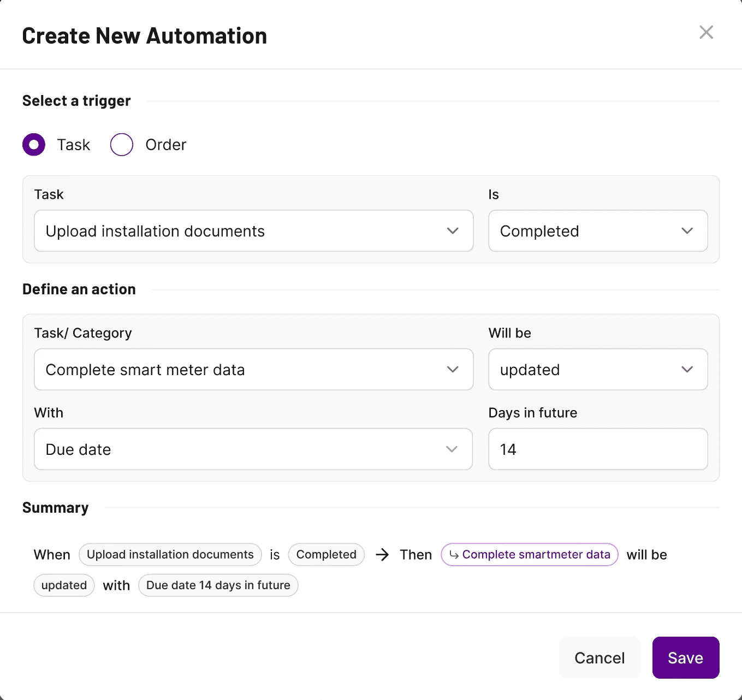Screen dimensions: 742x700
Task: Close the Create New Automation dialog
Action: click(706, 32)
